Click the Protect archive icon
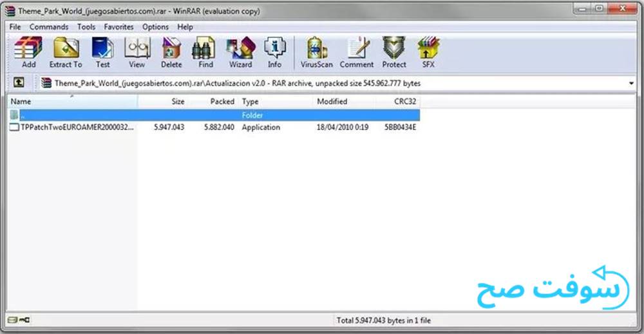644x334 pixels. click(394, 52)
